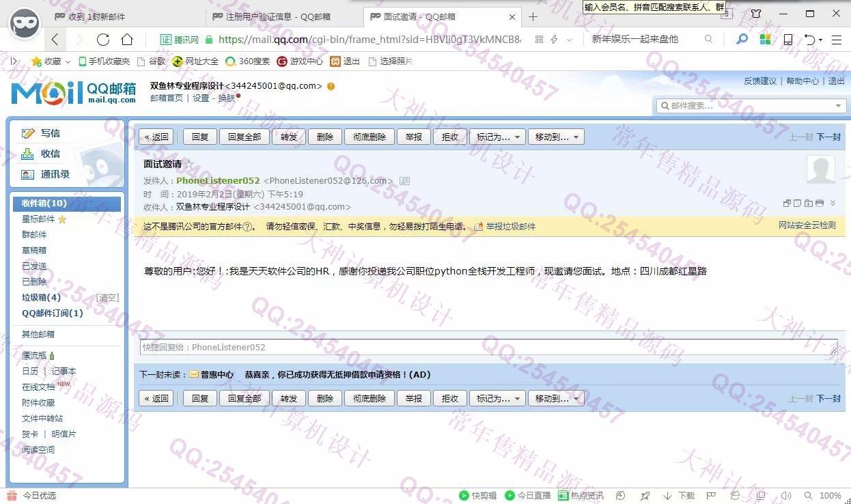The image size is (851, 504).
Task: Open 通讯录 contacts
Action: click(46, 174)
